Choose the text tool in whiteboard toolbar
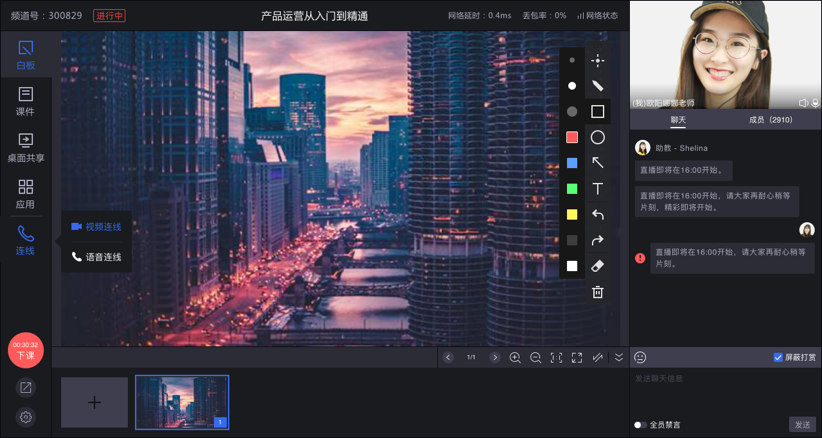822x438 pixels. click(597, 189)
